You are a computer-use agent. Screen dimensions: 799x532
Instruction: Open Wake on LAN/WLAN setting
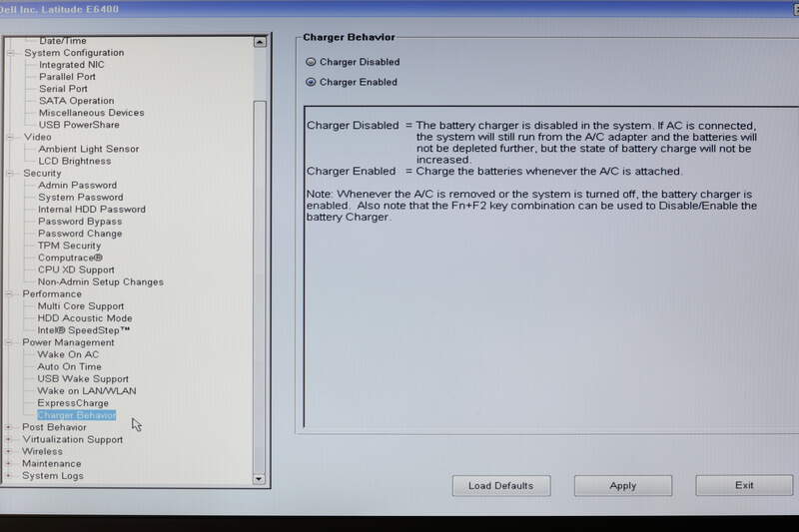tap(87, 391)
